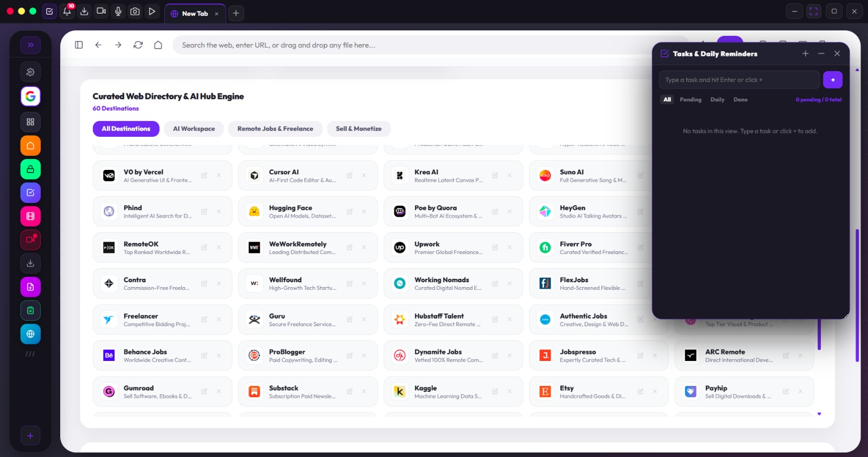Click the directory scroll down arrow
The image size is (868, 457).
point(819,414)
